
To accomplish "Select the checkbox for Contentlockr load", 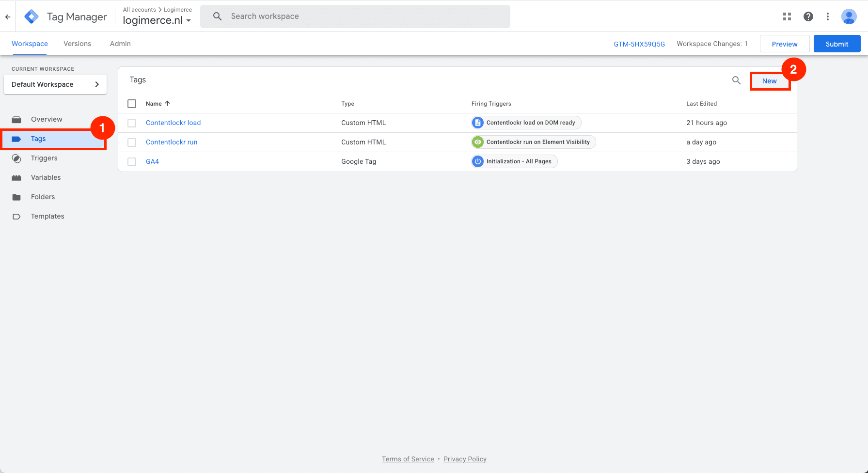I will pyautogui.click(x=131, y=123).
